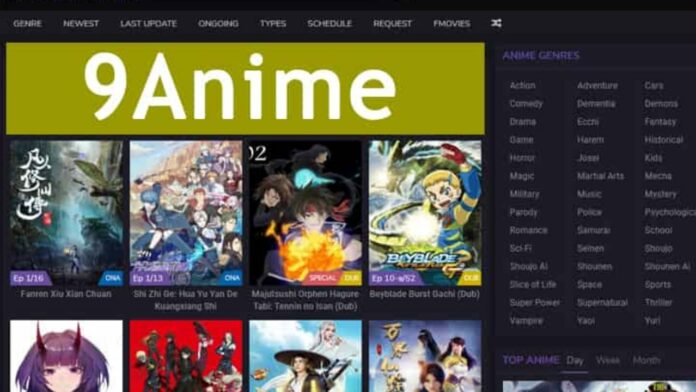Image resolution: width=696 pixels, height=392 pixels.
Task: Go to LAST UPDATE page
Action: pos(149,24)
